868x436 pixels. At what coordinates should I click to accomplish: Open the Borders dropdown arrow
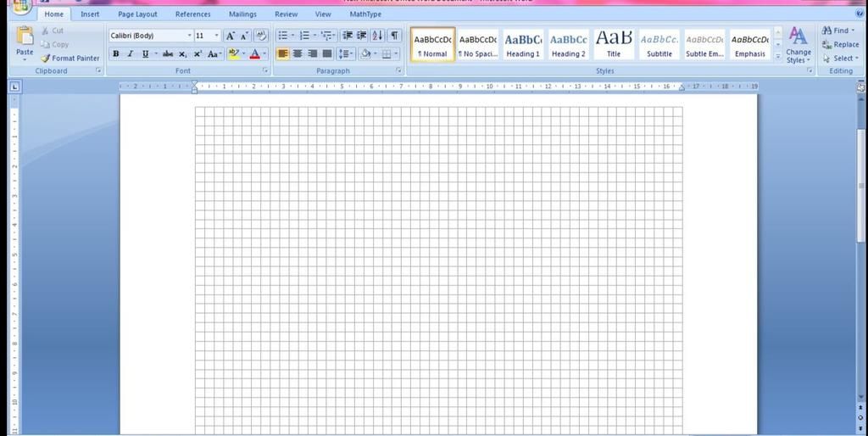pyautogui.click(x=397, y=53)
